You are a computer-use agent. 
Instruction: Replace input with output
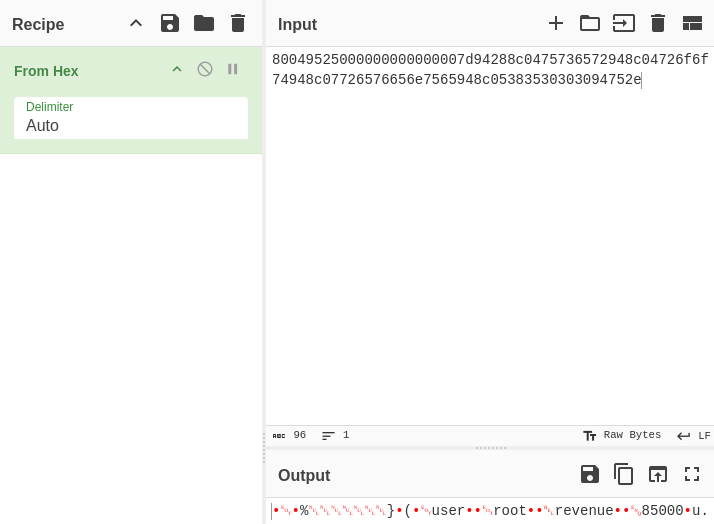click(x=658, y=474)
